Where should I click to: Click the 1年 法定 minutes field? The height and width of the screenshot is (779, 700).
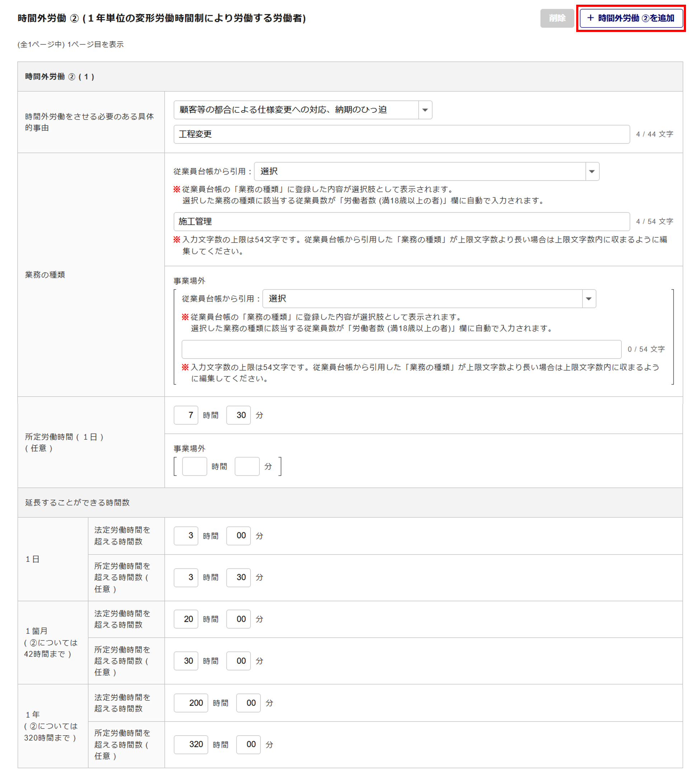pos(248,703)
